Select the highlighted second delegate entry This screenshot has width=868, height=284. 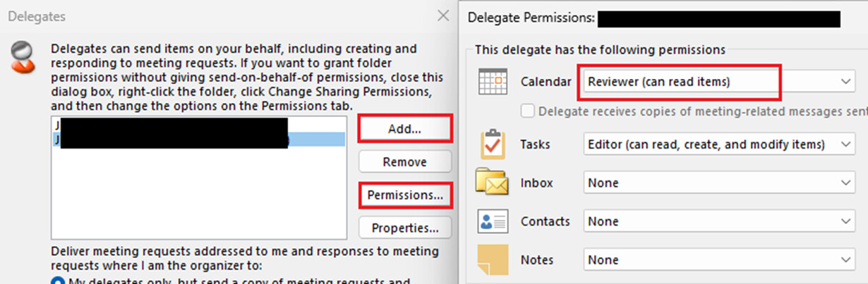198,140
